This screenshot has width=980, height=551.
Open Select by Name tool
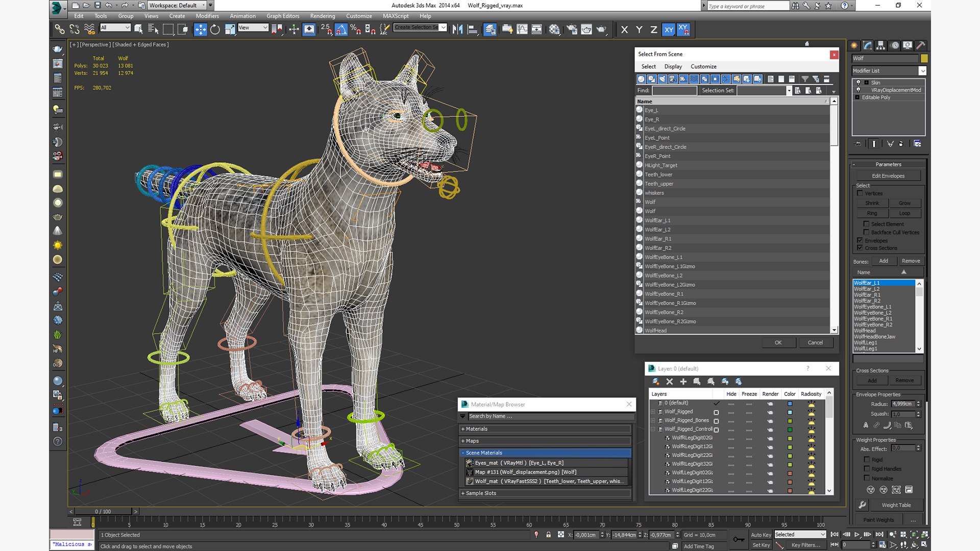pyautogui.click(x=153, y=30)
